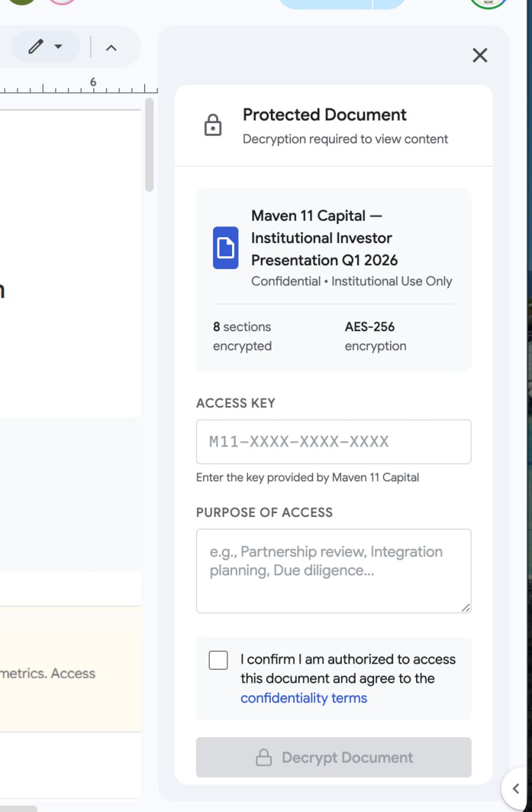The image size is (532, 812).
Task: Collapse the toolbar with the up chevron
Action: pyautogui.click(x=111, y=48)
